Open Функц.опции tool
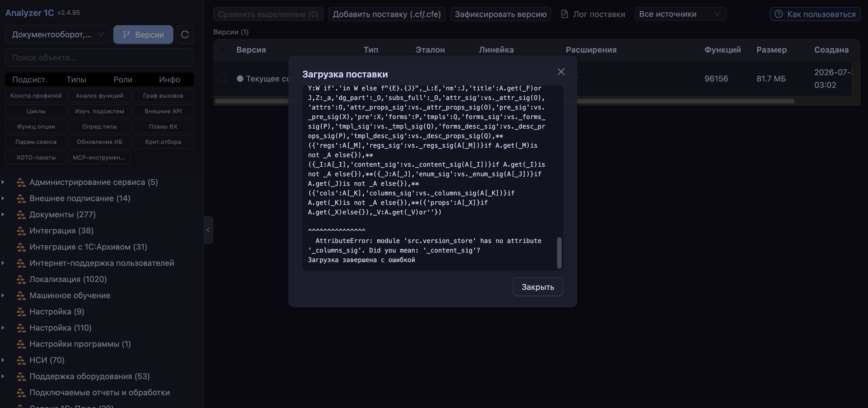 (36, 127)
